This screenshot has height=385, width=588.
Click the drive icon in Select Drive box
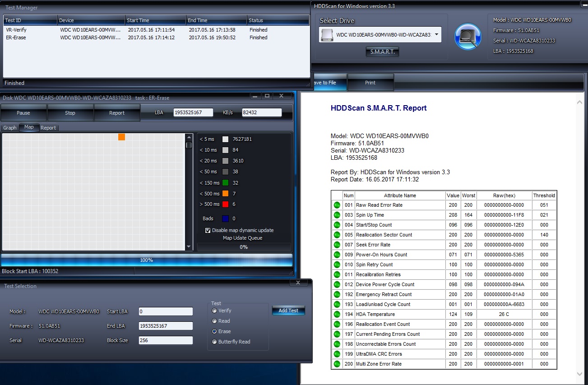point(327,35)
